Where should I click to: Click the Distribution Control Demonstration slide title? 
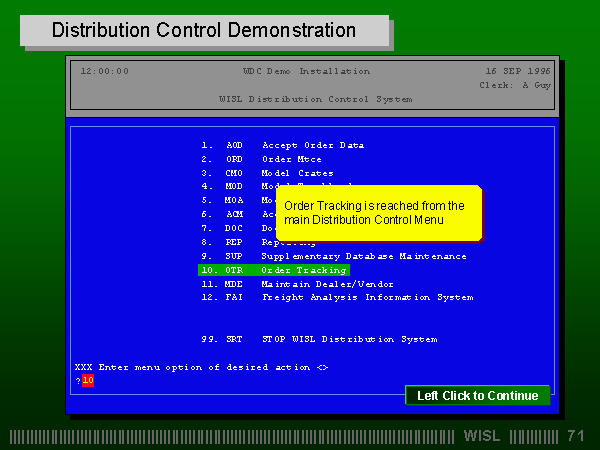pos(204,30)
